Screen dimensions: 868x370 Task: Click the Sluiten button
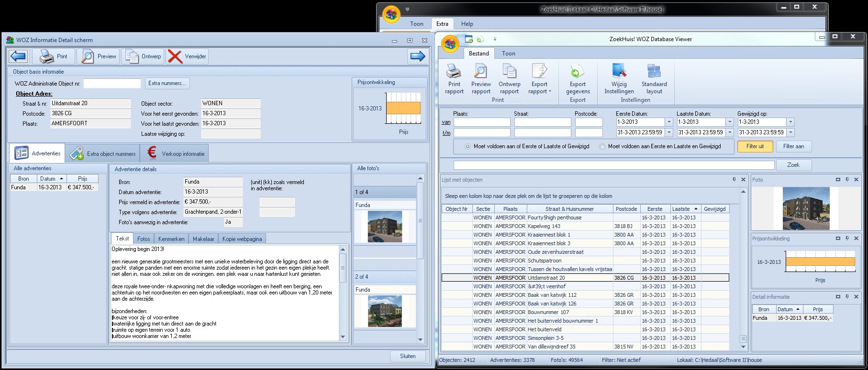point(408,356)
